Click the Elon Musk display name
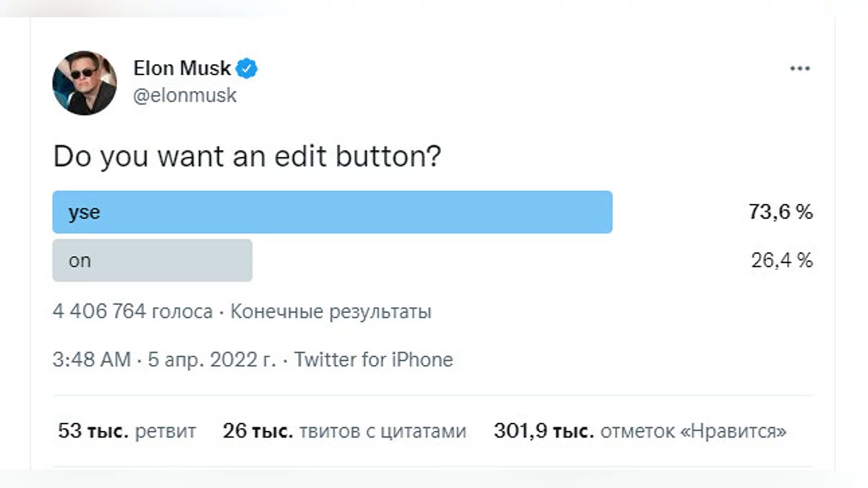868x488 pixels. click(182, 69)
